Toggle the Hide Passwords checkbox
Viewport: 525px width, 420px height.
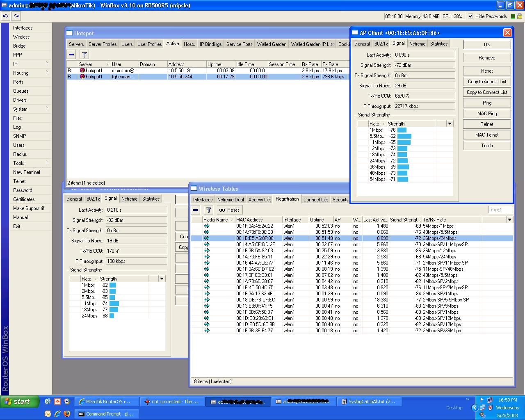470,16
